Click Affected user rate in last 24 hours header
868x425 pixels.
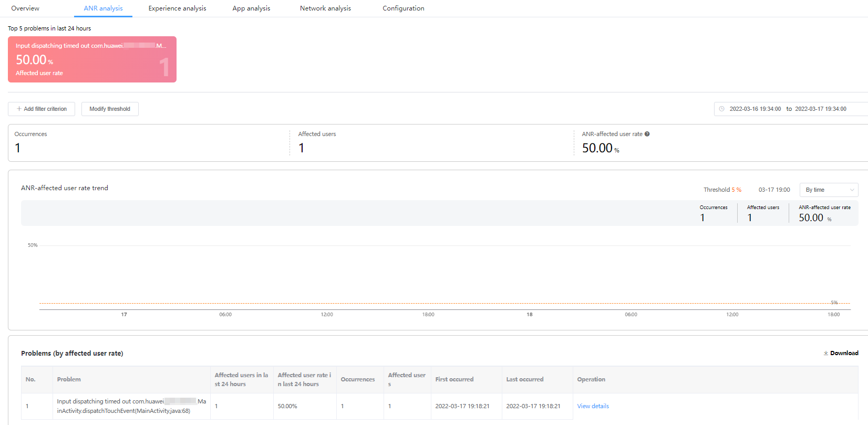point(304,379)
